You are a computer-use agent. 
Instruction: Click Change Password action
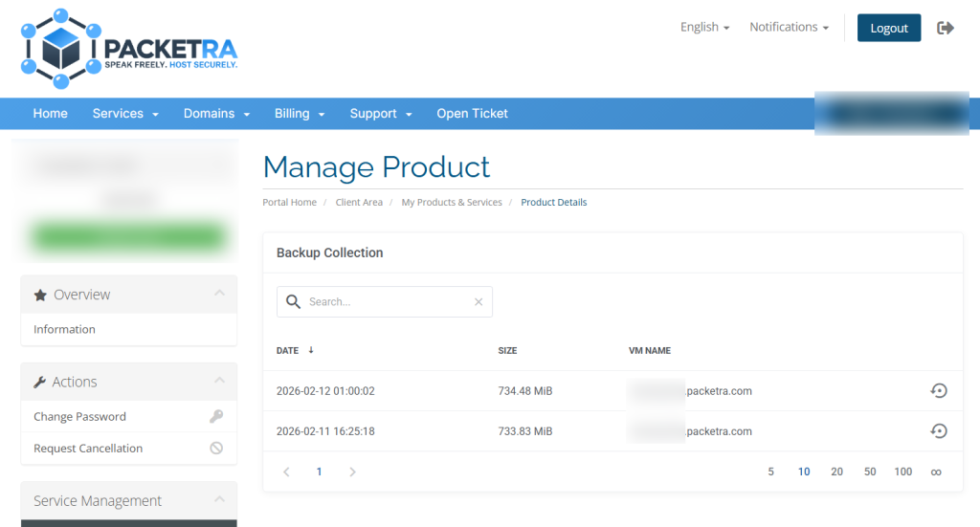tap(79, 416)
